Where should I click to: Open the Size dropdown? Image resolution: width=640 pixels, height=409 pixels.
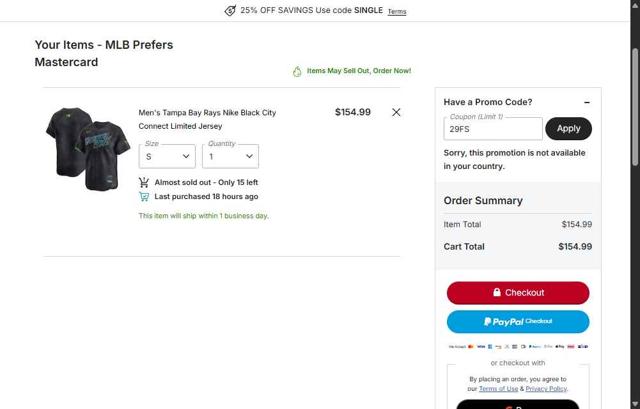tap(167, 156)
